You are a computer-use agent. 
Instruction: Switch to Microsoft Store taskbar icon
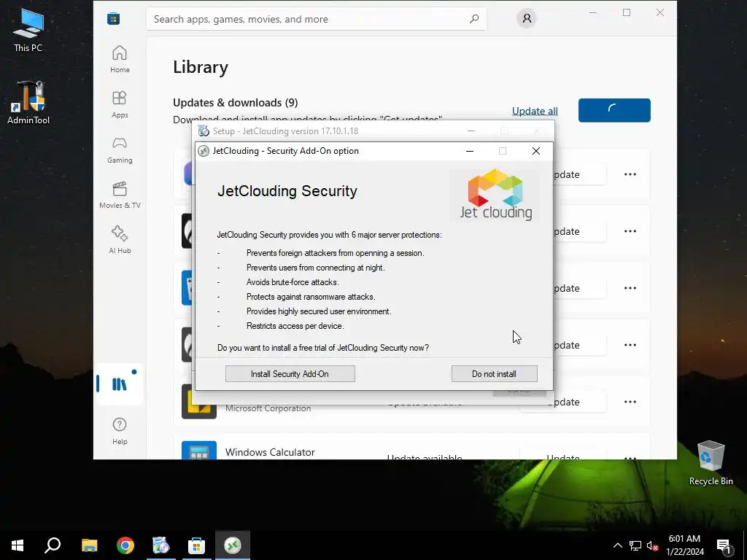pos(196,545)
